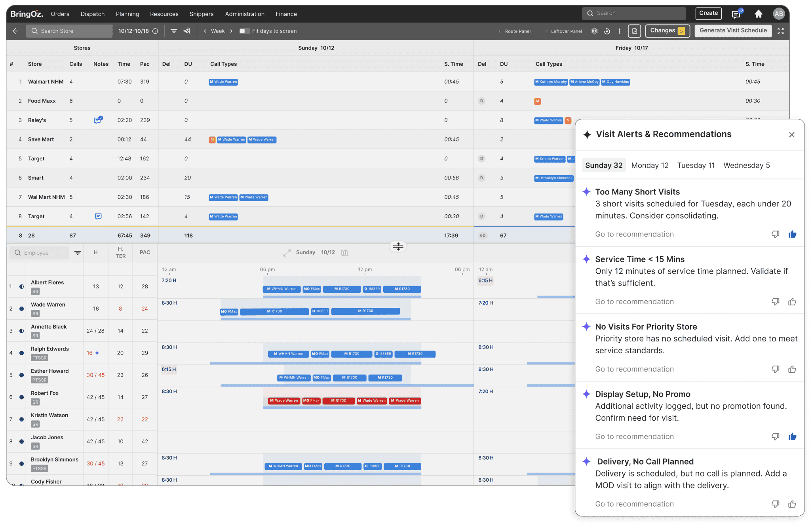Screen dimensions: 812x528
Task: Thumbs up Delivery, No Call Planned
Action: [792, 504]
